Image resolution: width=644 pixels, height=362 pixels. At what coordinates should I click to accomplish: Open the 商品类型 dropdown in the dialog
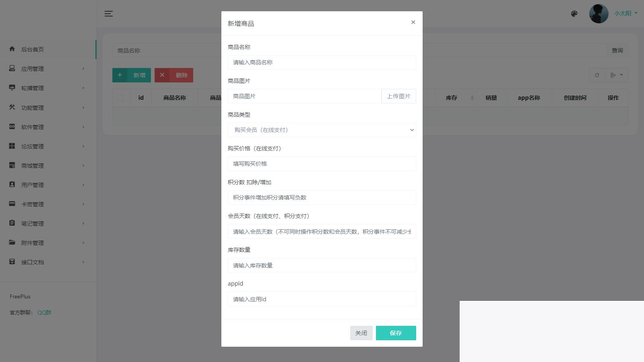pyautogui.click(x=322, y=130)
